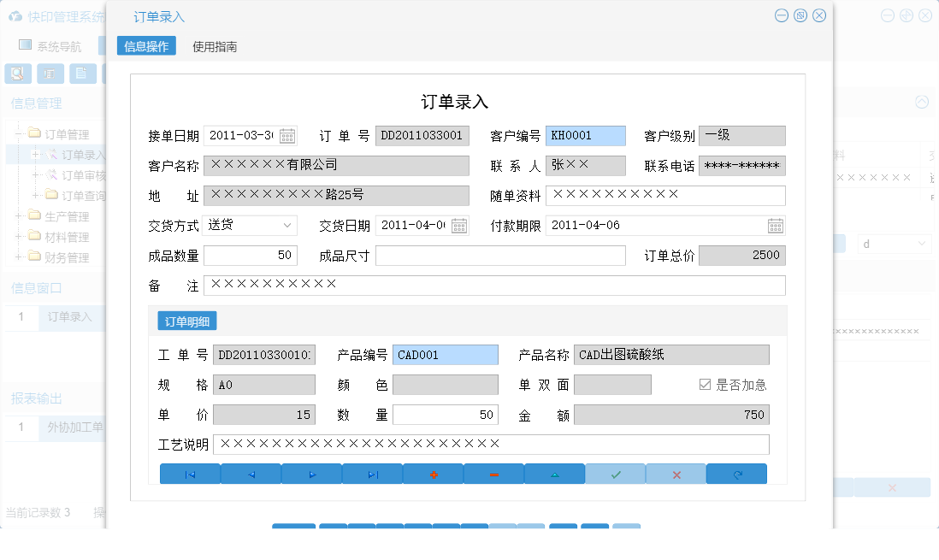Open the 接单日期 calendar picker
The width and height of the screenshot is (939, 560).
point(287,135)
